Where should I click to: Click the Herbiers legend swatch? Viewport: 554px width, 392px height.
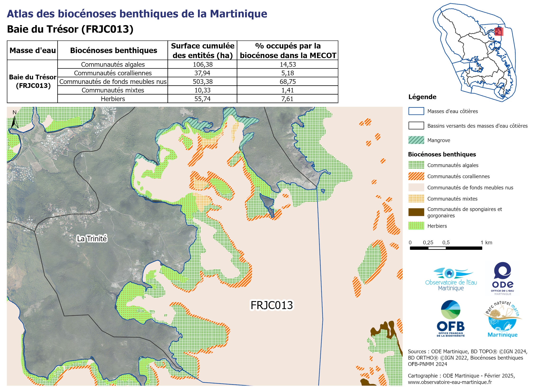tap(416, 226)
